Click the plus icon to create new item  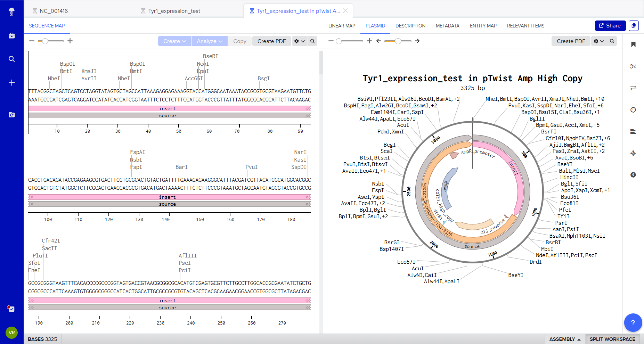pos(11,83)
